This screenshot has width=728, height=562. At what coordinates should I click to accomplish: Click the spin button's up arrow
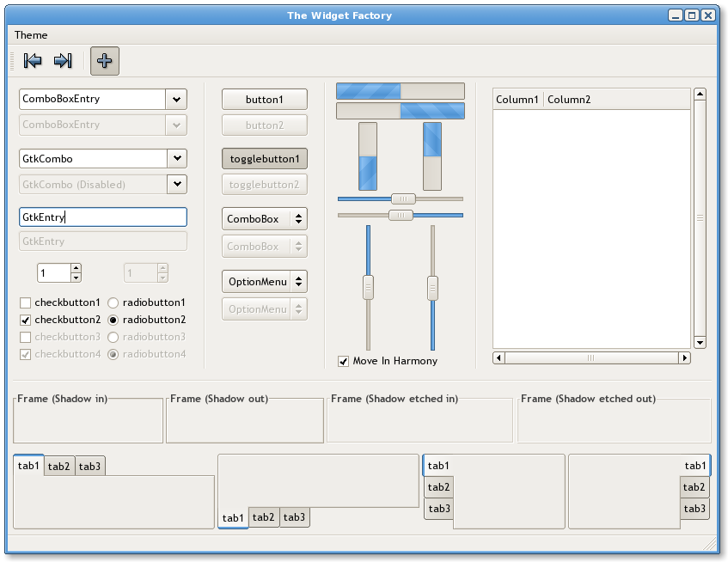pos(76,267)
